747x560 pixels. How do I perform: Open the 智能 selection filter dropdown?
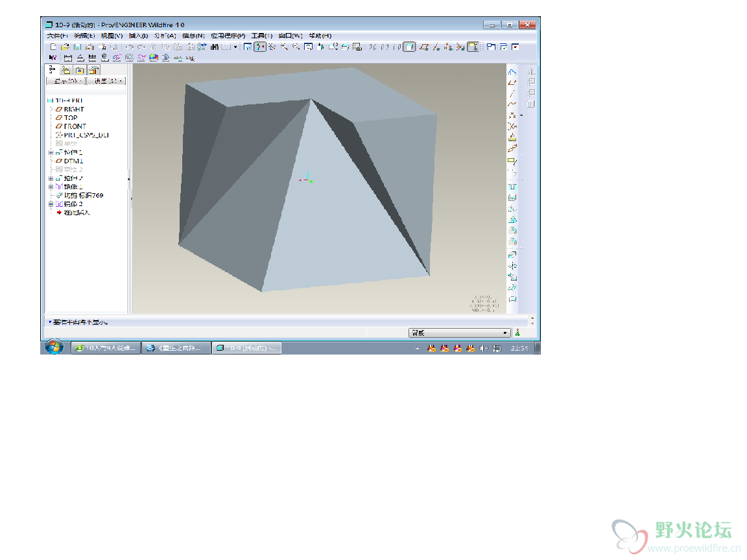point(459,333)
